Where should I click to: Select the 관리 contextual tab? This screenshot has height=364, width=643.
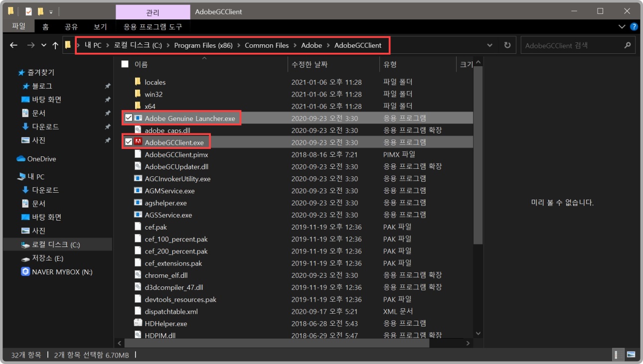tap(153, 12)
